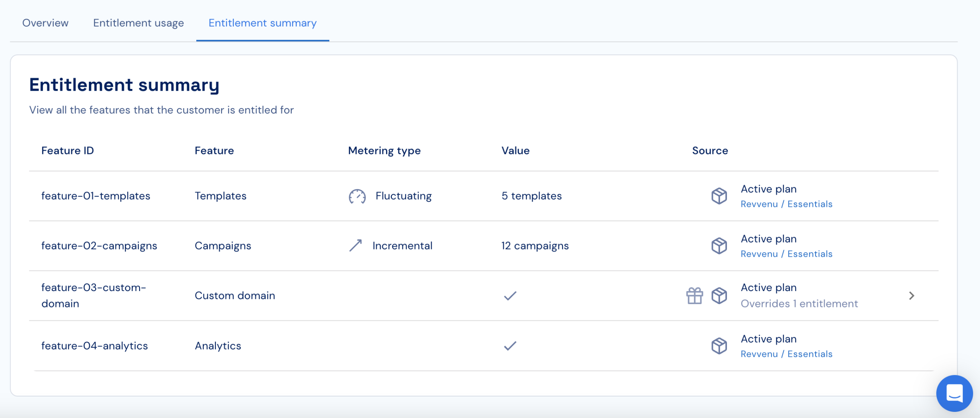The width and height of the screenshot is (980, 418).
Task: Switch to the Overview tab
Action: 45,23
